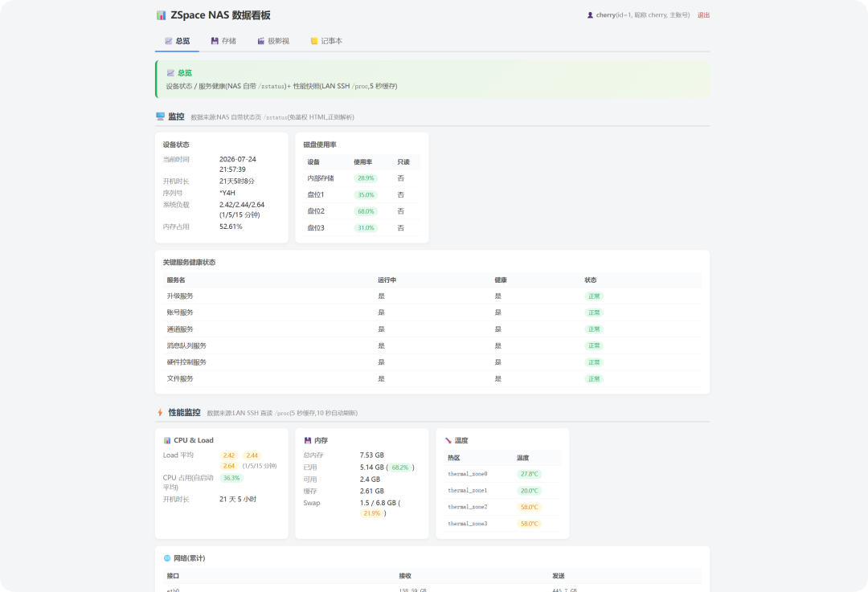Click the 31.0% usage badge for 盘位3
Viewport: 868px width, 592px height.
pyautogui.click(x=366, y=228)
